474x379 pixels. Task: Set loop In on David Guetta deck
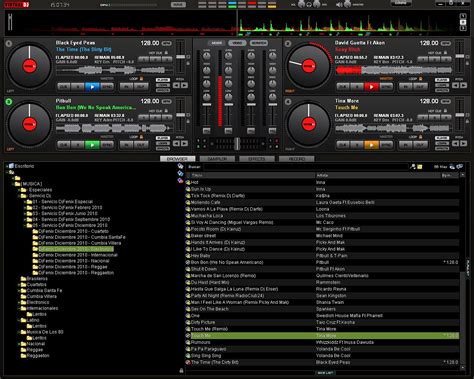(406, 87)
